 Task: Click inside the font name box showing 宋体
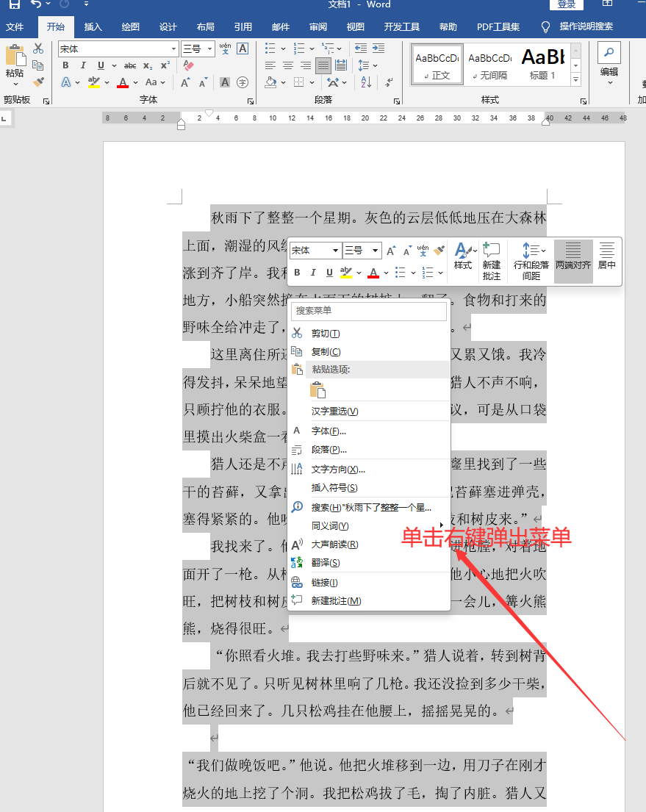tap(110, 48)
